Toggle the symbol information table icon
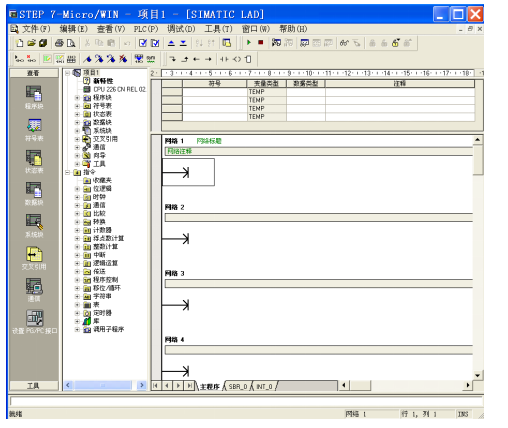 [x=71, y=59]
